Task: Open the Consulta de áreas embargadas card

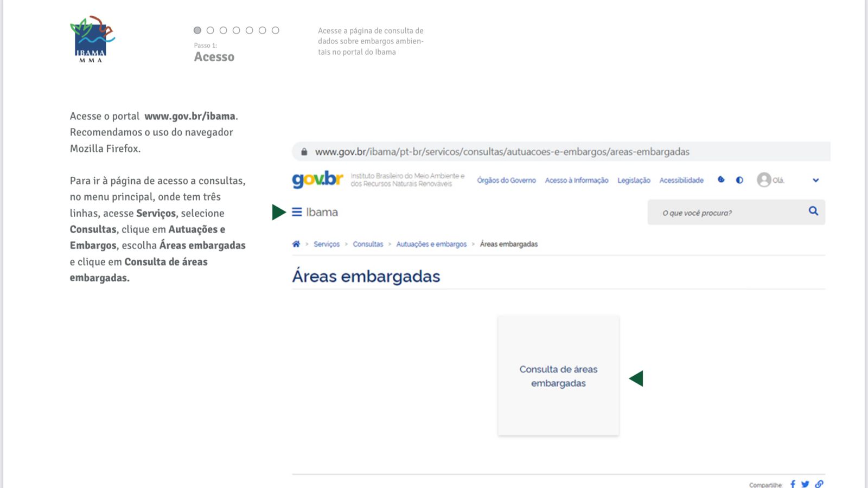Action: point(558,375)
